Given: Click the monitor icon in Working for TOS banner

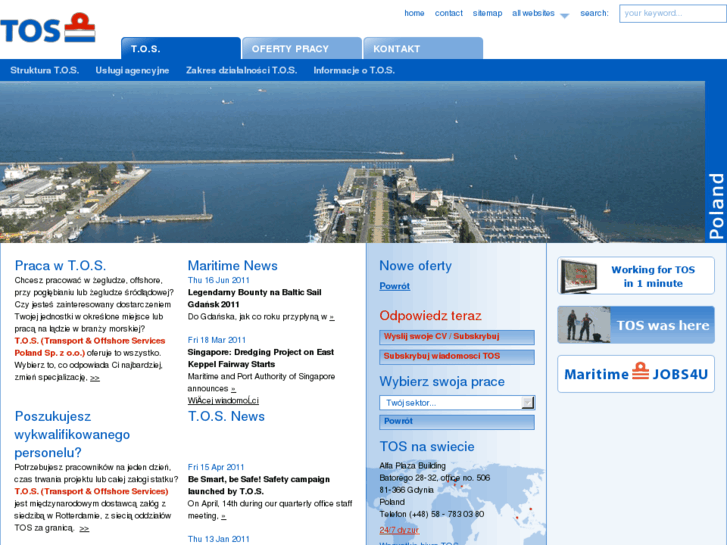Looking at the screenshot, I should 578,276.
